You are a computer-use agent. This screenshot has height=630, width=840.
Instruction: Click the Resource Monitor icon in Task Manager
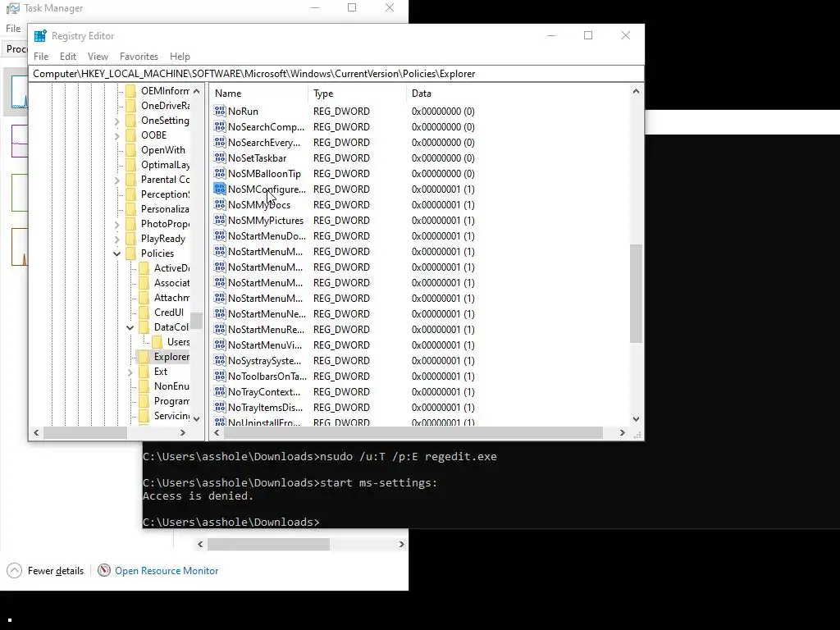[x=104, y=571]
